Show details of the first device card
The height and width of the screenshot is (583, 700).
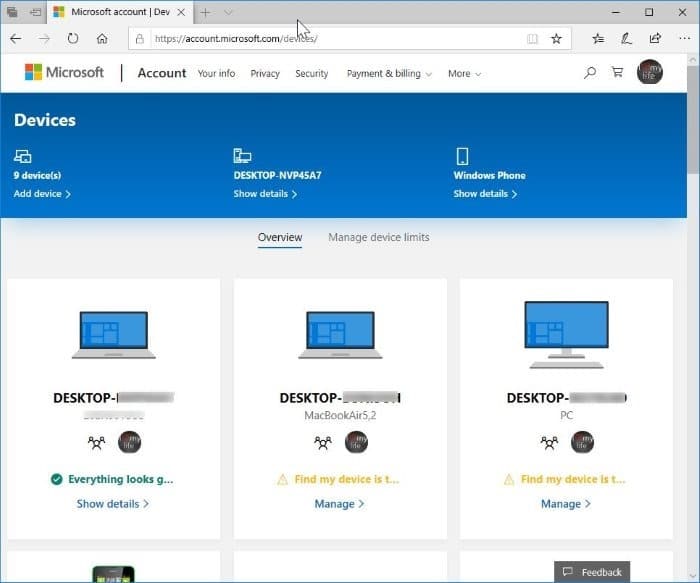112,504
